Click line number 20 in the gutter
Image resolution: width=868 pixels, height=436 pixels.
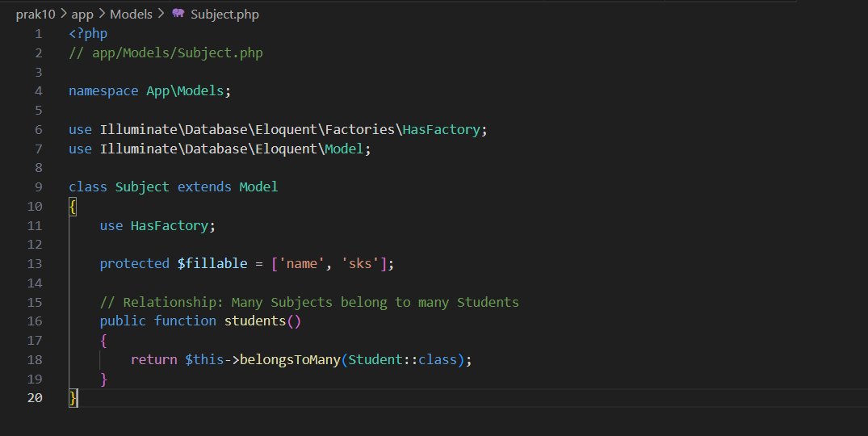click(x=35, y=397)
